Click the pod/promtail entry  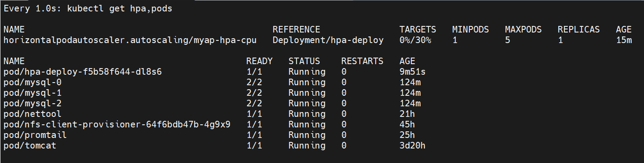[x=35, y=135]
